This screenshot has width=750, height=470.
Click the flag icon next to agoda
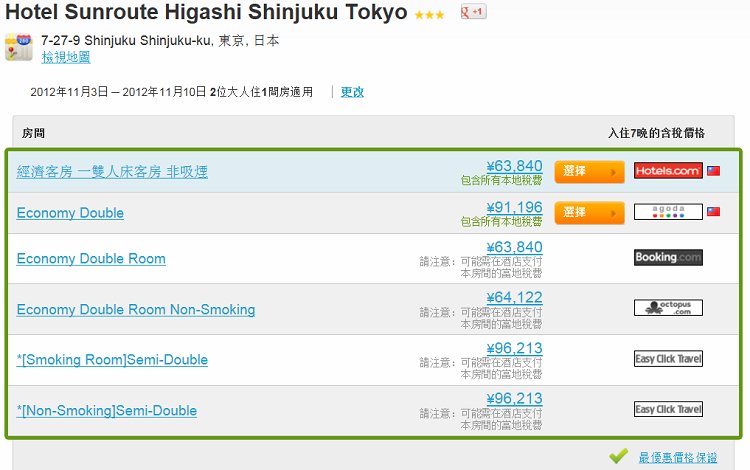714,211
